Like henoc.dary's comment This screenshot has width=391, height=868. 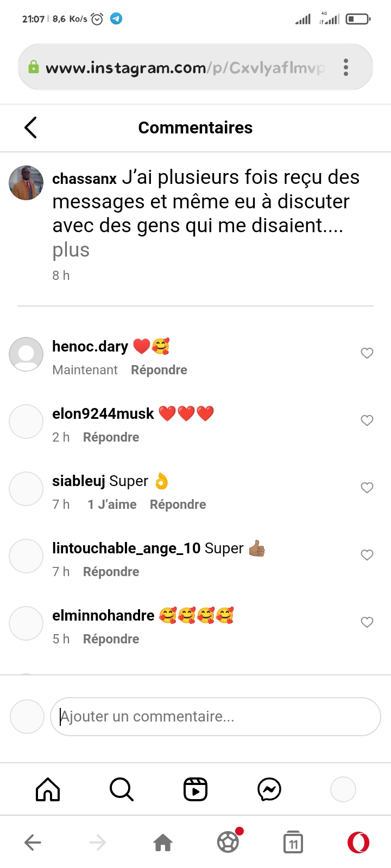367,353
